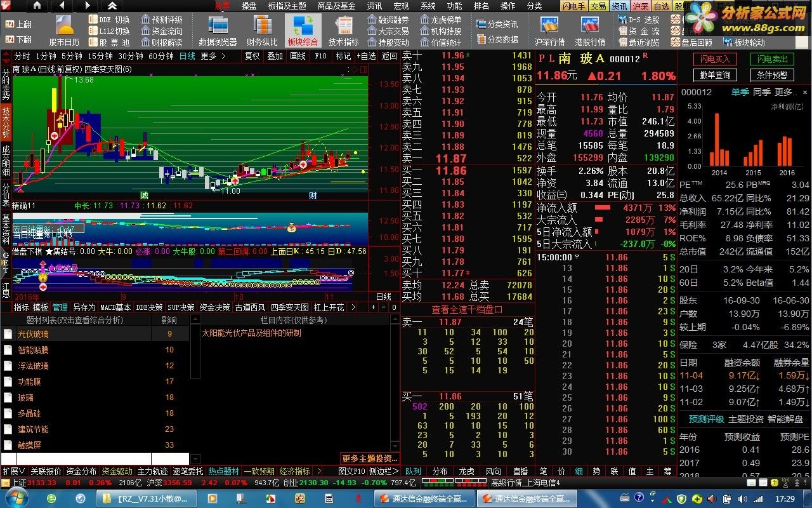The image size is (812, 508).
Task: Open 资金流向 capital flow tool
Action: pos(162,31)
